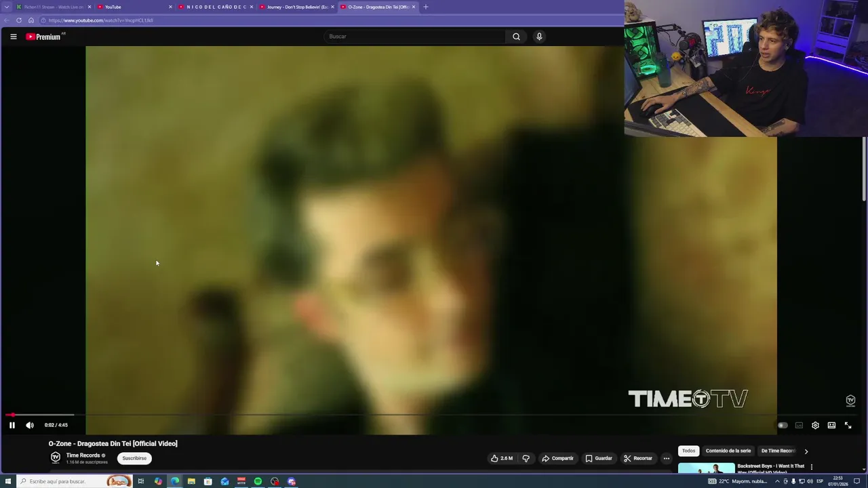Show hidden system tray icons chevron
The height and width of the screenshot is (488, 868).
(777, 481)
